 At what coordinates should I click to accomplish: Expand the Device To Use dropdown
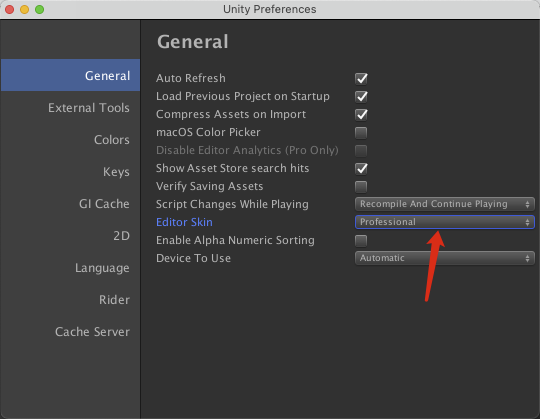(445, 258)
